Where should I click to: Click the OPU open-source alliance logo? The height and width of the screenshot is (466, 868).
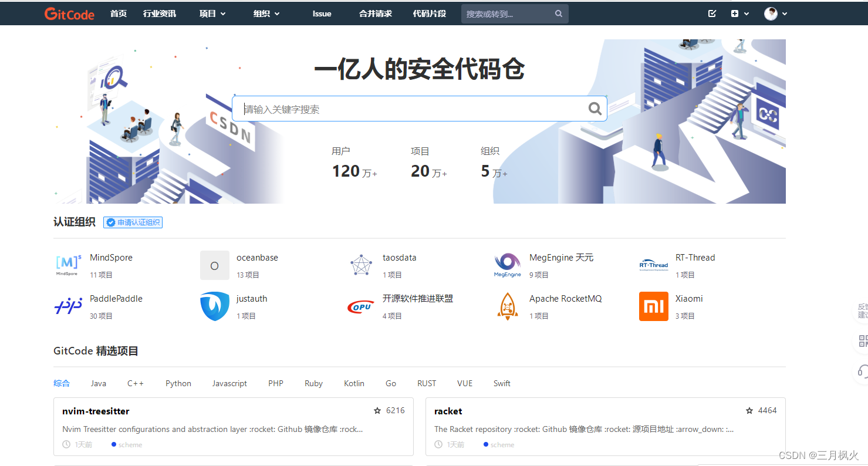point(361,306)
